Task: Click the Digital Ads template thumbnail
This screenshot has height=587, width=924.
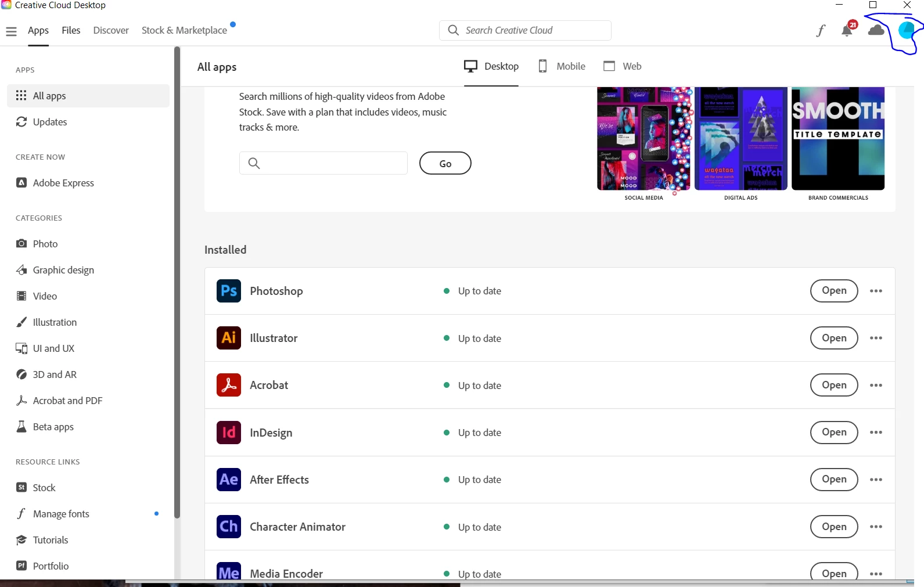Action: coord(741,139)
